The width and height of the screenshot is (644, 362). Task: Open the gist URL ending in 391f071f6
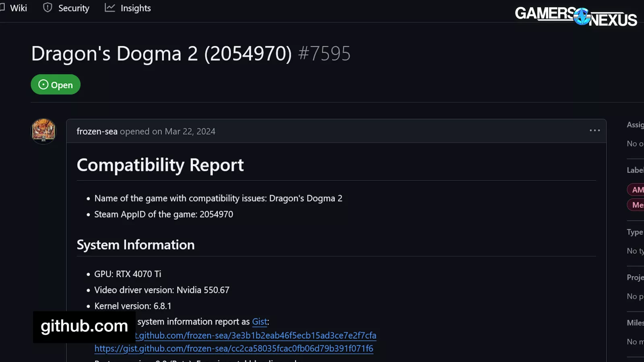[233, 349]
